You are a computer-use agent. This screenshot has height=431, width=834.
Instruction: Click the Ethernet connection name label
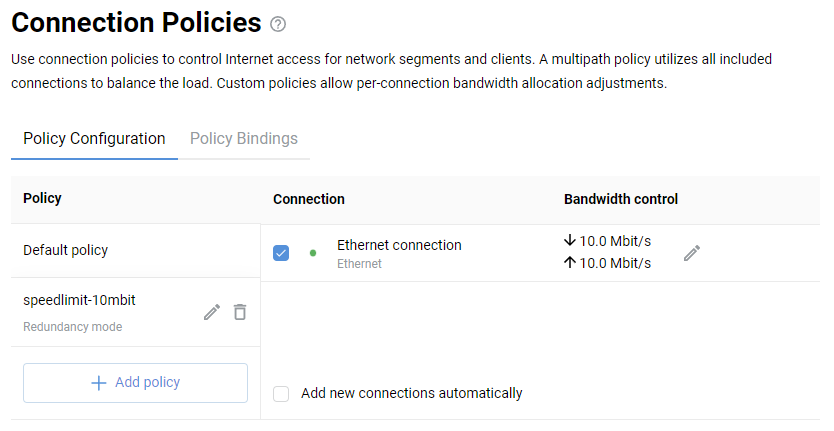pos(399,245)
